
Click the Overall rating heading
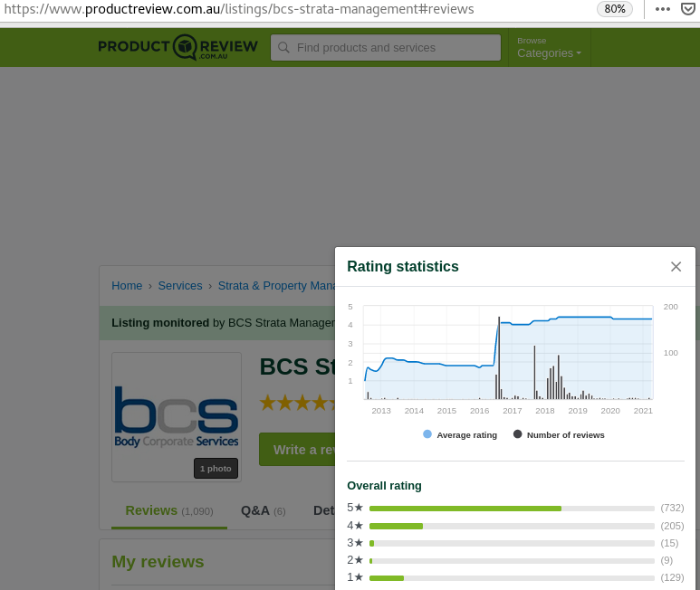pos(384,486)
